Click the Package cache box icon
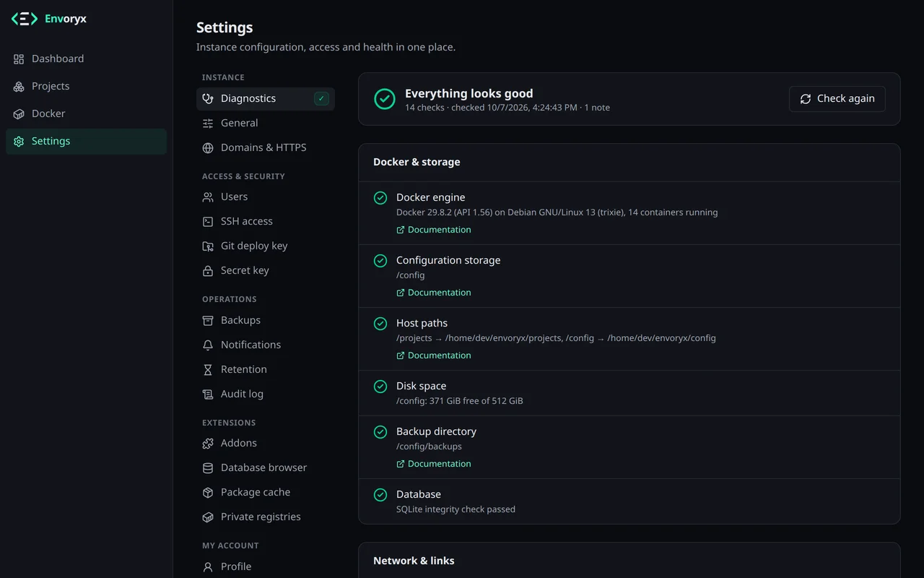 (x=208, y=493)
